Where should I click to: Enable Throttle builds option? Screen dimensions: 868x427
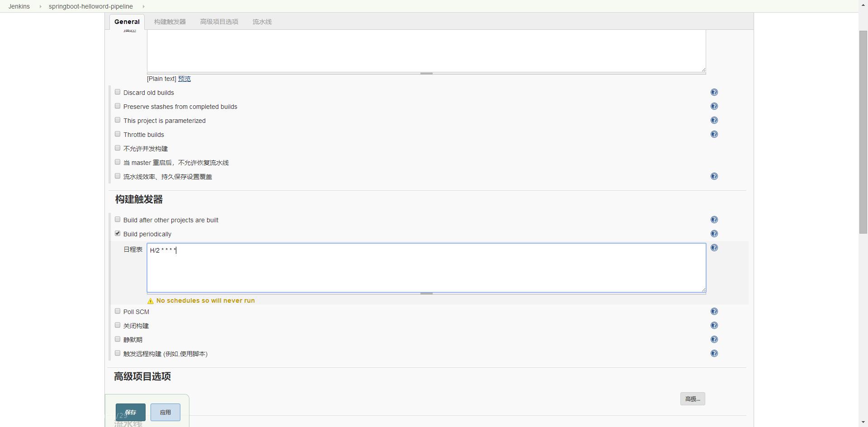118,134
